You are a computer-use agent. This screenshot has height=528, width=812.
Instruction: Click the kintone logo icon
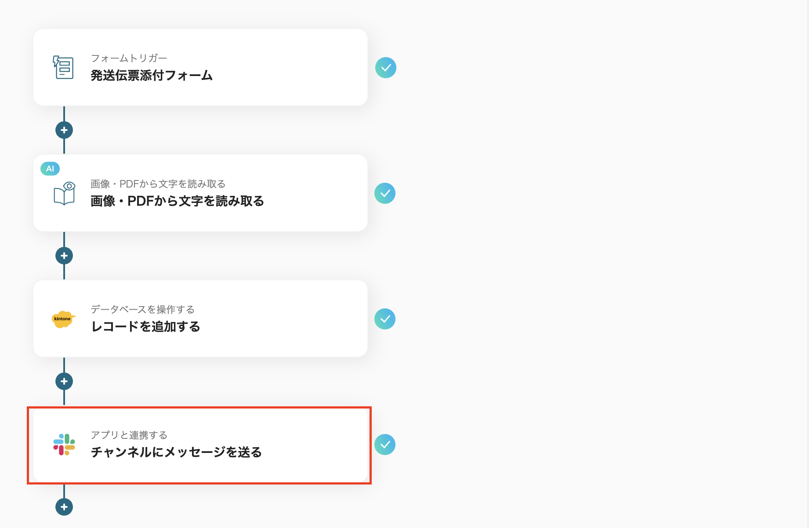63,319
